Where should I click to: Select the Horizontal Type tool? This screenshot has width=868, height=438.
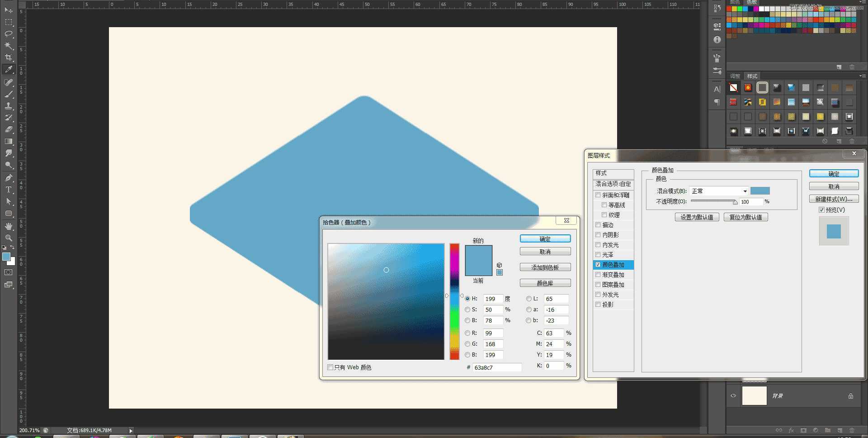(8, 189)
